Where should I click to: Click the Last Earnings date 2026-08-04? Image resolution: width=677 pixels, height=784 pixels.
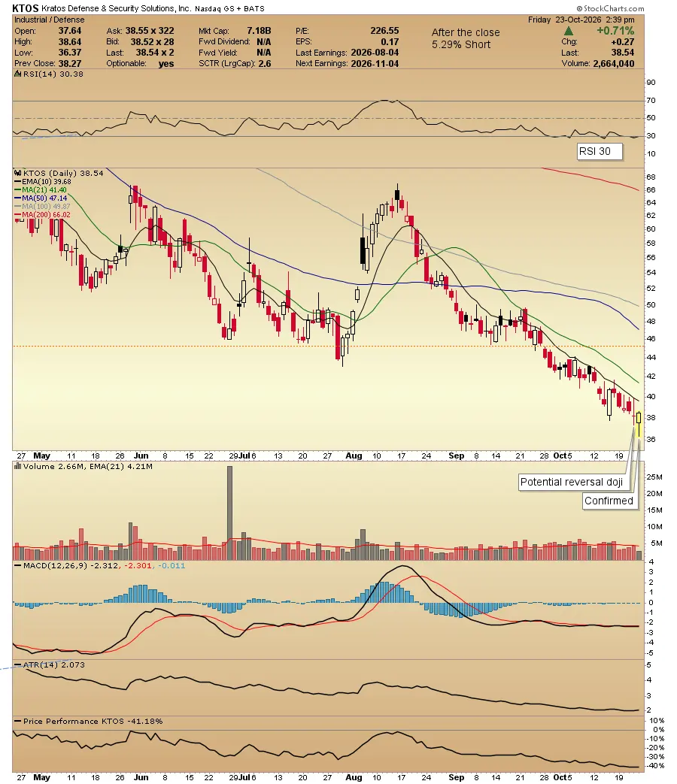pyautogui.click(x=375, y=53)
